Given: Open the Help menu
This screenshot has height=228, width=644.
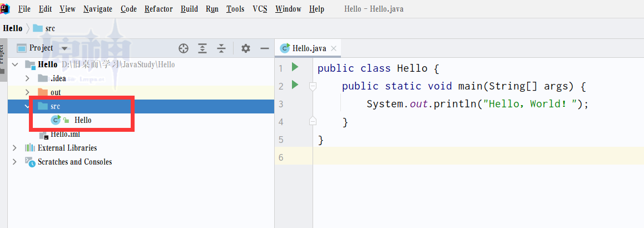Looking at the screenshot, I should 316,9.
